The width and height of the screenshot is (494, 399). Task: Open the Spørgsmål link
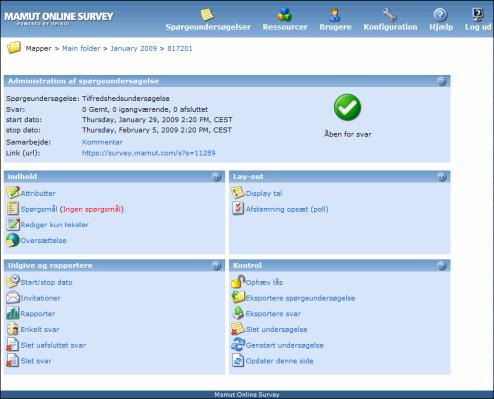coord(39,209)
